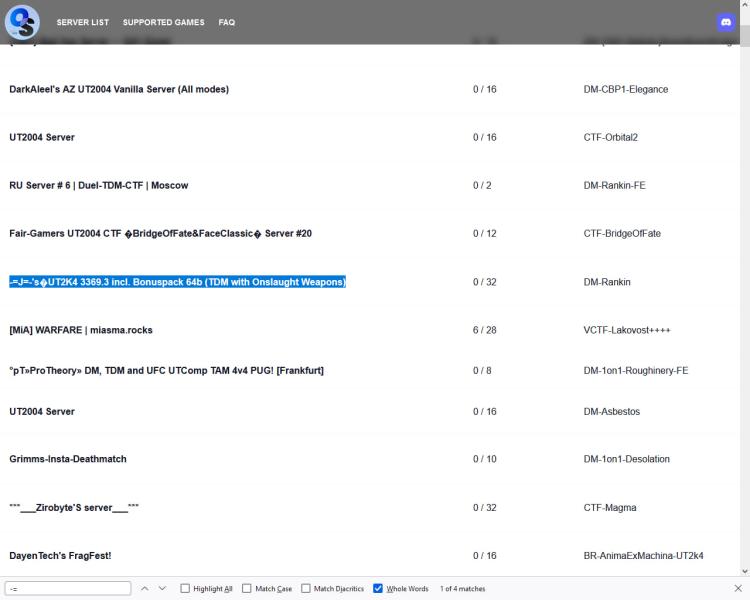
Task: Close the find bar
Action: click(738, 588)
